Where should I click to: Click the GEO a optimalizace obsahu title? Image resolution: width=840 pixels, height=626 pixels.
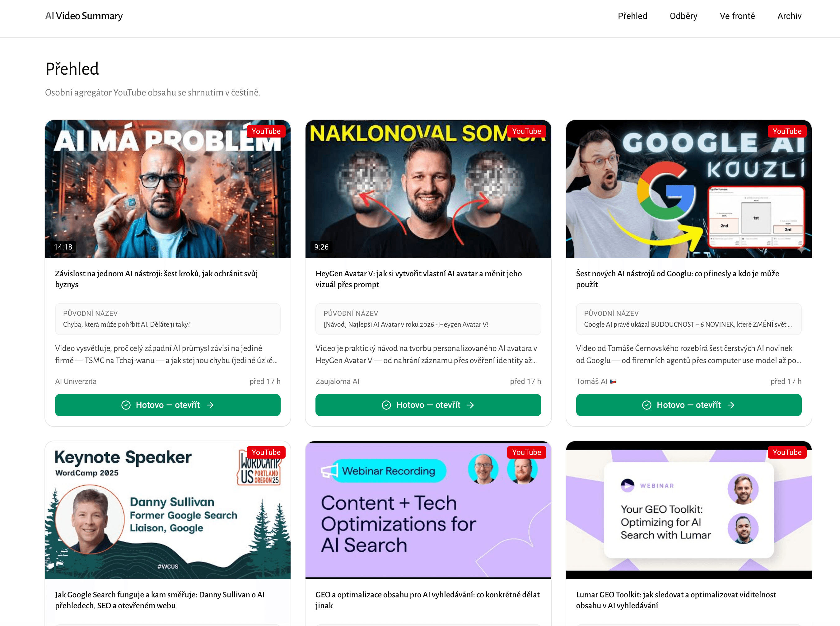[x=427, y=600]
